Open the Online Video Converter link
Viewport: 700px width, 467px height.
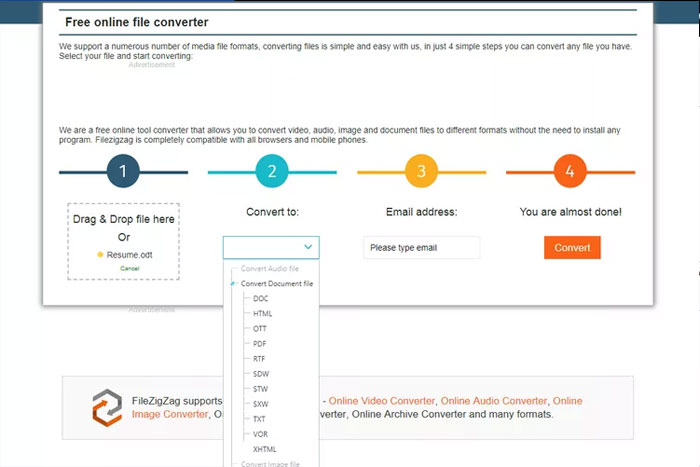(x=381, y=401)
